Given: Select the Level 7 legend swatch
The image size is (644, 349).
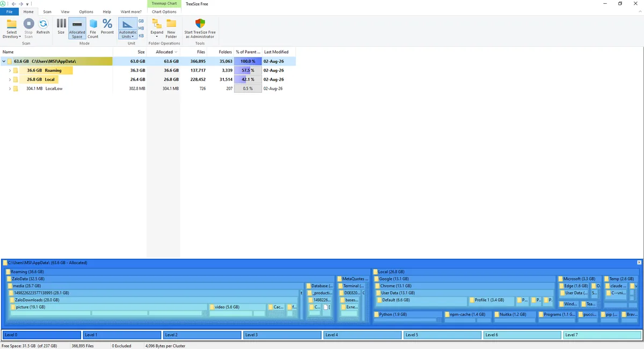Looking at the screenshot, I should coord(602,335).
